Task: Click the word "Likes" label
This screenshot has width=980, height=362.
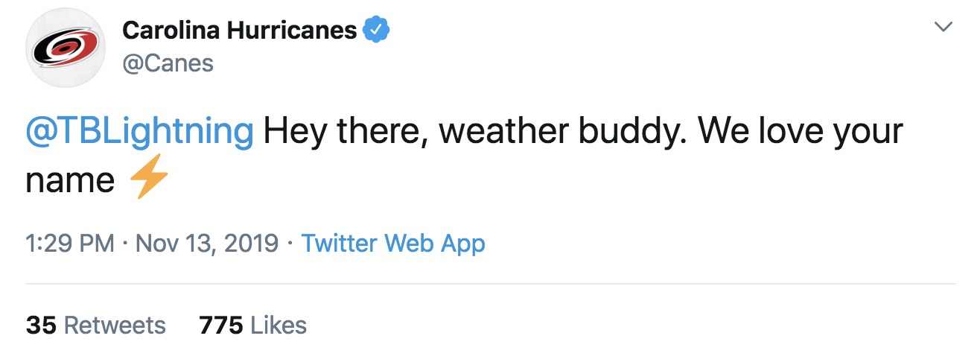Action: pyautogui.click(x=279, y=325)
